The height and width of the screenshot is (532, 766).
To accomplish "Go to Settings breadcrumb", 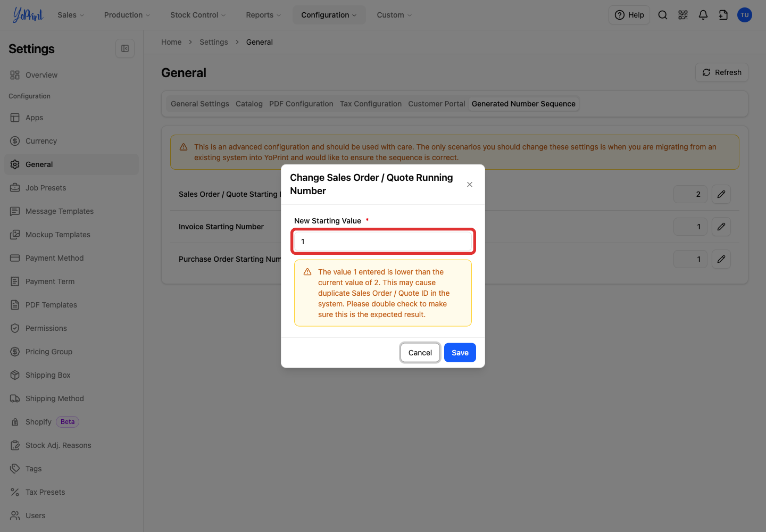I will [214, 42].
